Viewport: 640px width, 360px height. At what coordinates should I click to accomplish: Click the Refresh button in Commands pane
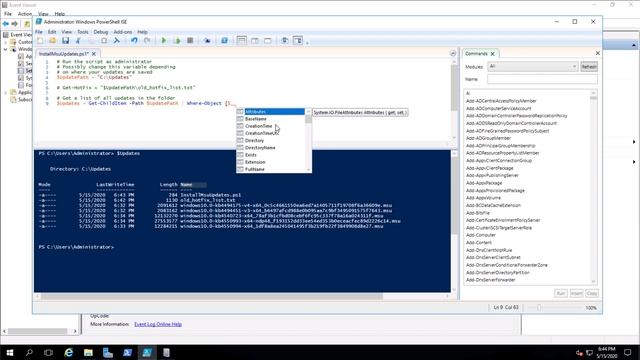(589, 67)
